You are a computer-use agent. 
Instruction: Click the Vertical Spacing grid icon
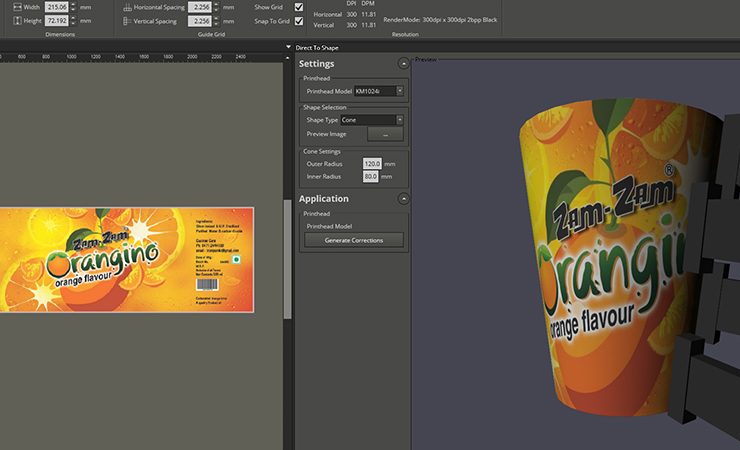click(x=127, y=21)
